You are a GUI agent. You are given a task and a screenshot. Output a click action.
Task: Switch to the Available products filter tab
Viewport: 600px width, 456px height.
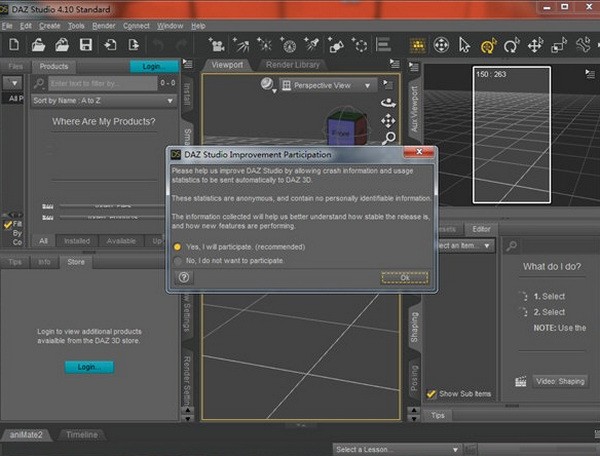121,241
